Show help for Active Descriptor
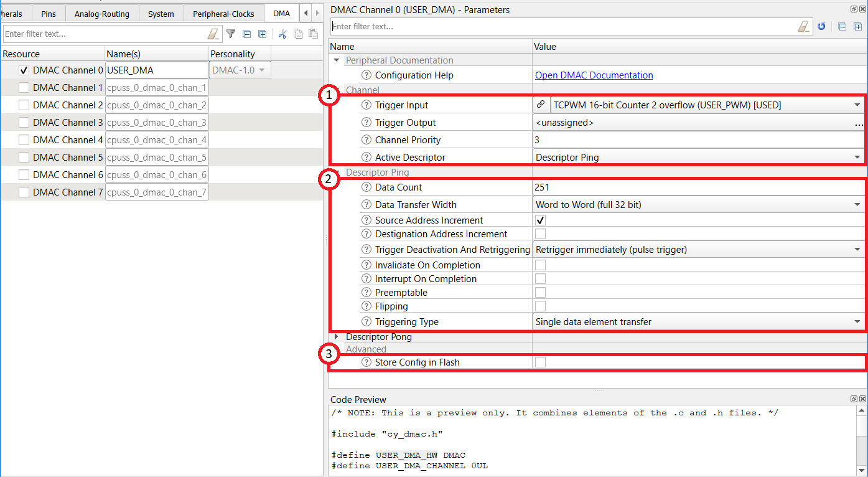 [x=366, y=158]
